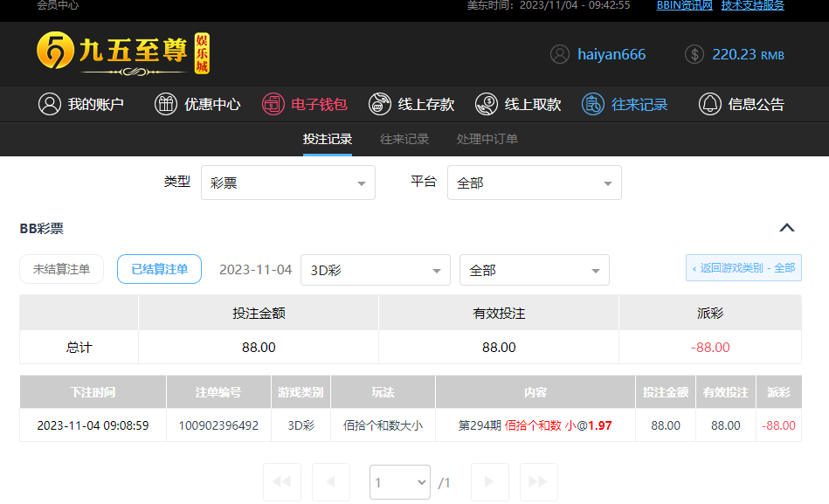Switch to 投注记录 tab
829x504 pixels.
point(328,139)
